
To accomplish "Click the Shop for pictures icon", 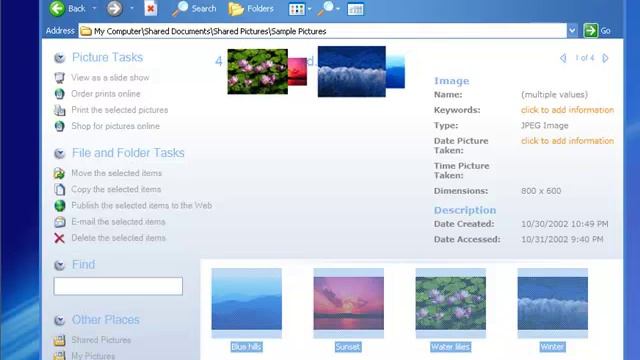I will point(60,126).
